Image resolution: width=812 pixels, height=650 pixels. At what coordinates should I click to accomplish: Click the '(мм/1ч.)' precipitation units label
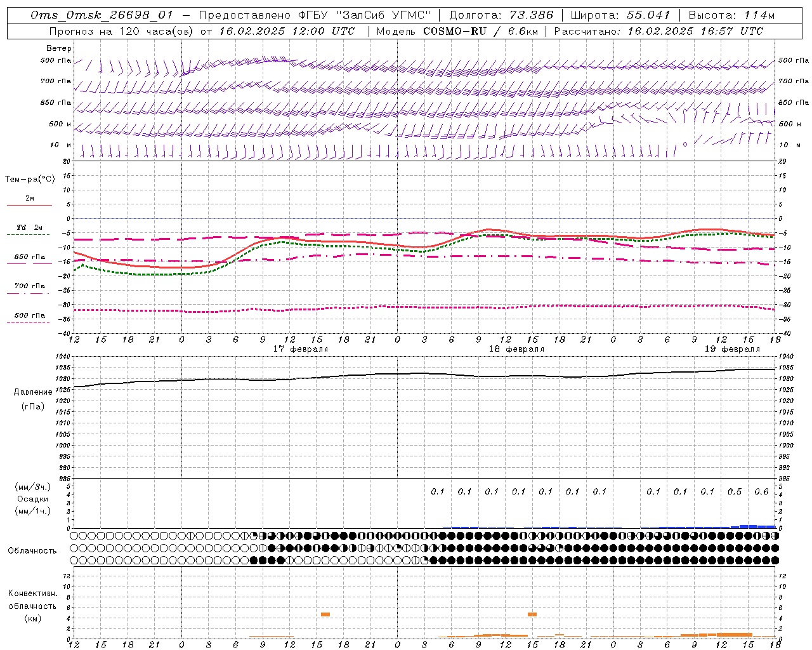coord(33,511)
